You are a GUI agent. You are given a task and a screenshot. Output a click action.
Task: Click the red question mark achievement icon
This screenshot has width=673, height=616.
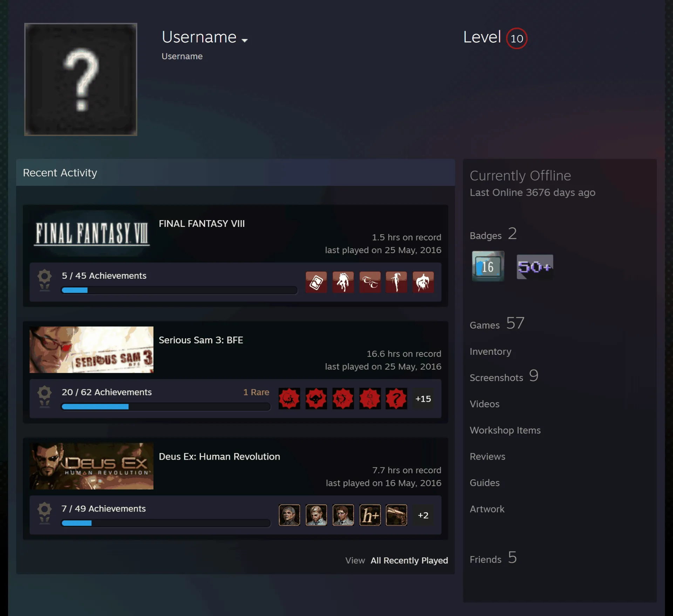(x=396, y=398)
